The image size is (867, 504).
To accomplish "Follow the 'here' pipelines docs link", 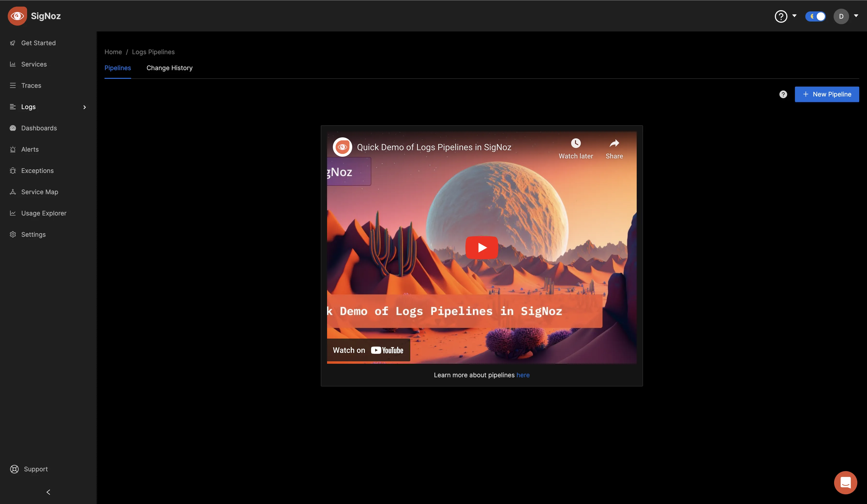I will (x=523, y=375).
